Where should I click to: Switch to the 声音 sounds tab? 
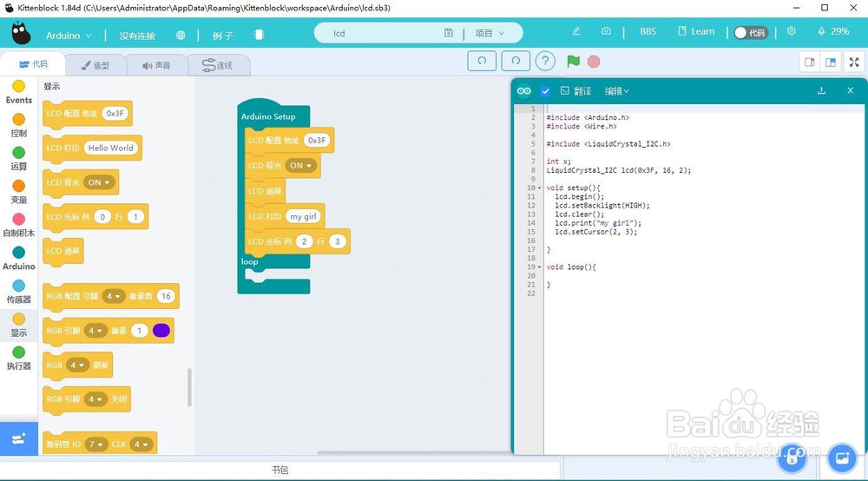pyautogui.click(x=156, y=65)
